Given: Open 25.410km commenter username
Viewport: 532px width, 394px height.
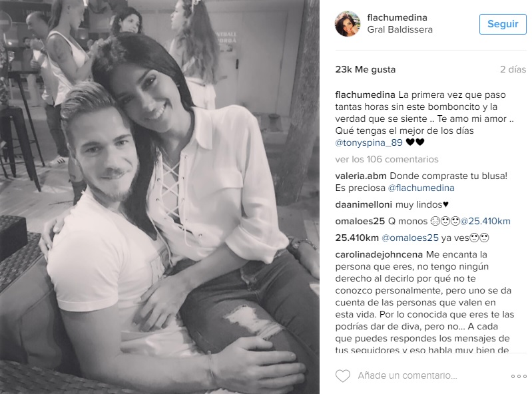Looking at the screenshot, I should (357, 238).
